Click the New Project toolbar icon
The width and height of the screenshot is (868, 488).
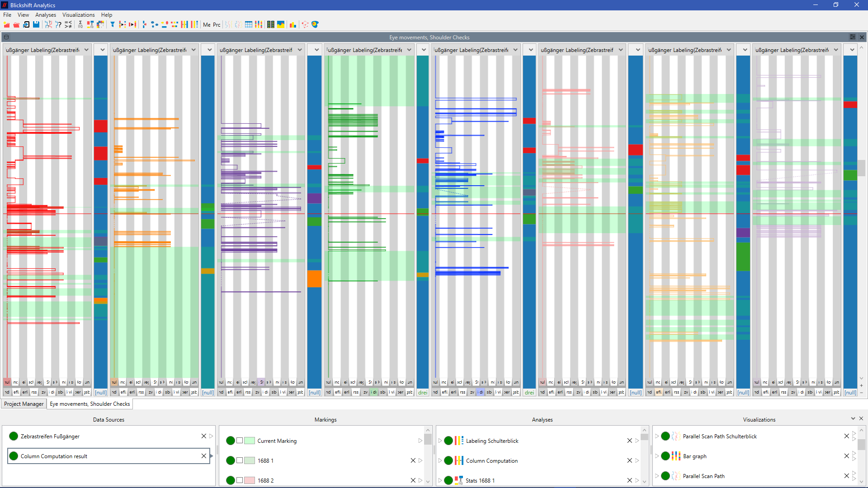click(x=6, y=24)
